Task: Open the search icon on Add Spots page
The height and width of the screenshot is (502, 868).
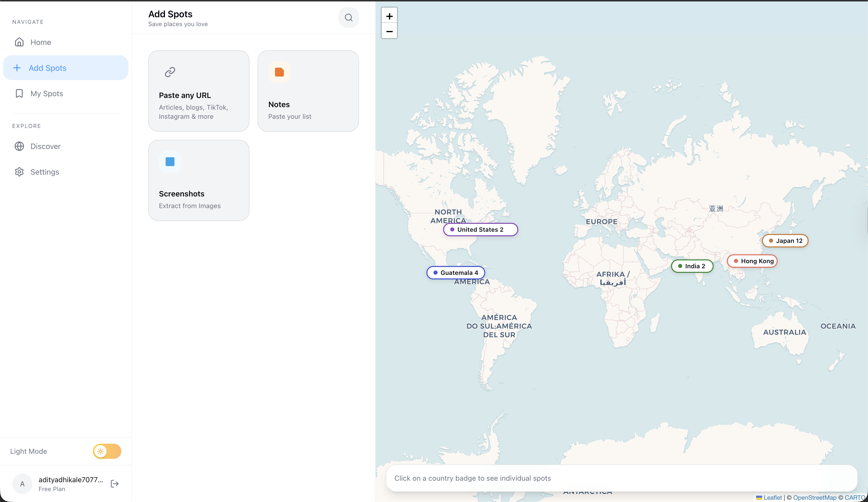Action: (x=348, y=17)
